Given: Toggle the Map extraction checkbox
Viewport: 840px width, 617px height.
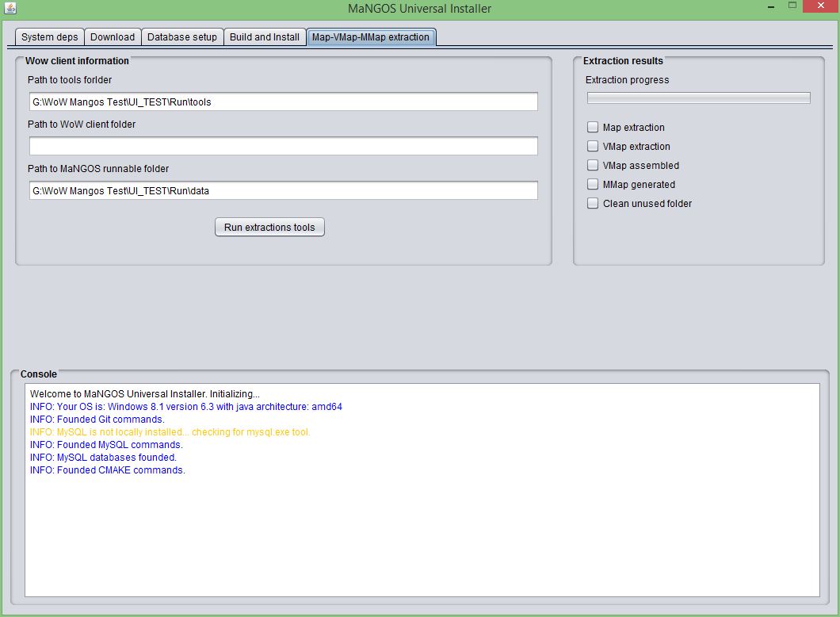Looking at the screenshot, I should click(593, 127).
